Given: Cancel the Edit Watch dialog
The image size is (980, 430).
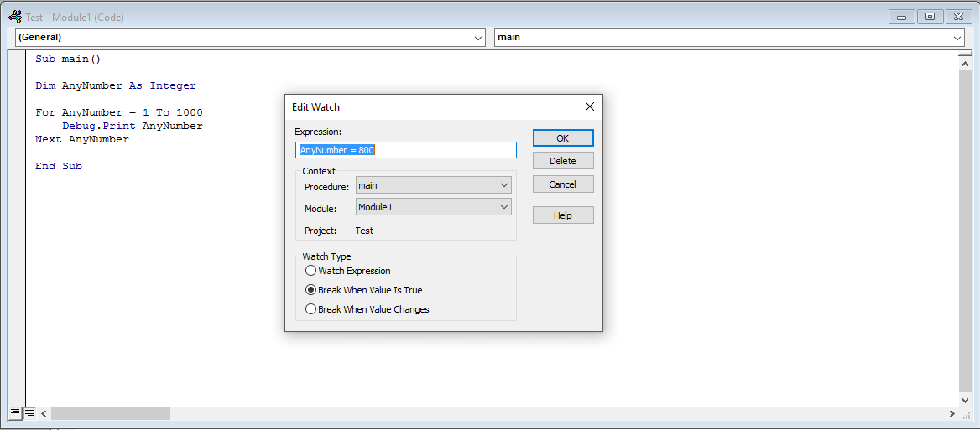Looking at the screenshot, I should [x=563, y=184].
